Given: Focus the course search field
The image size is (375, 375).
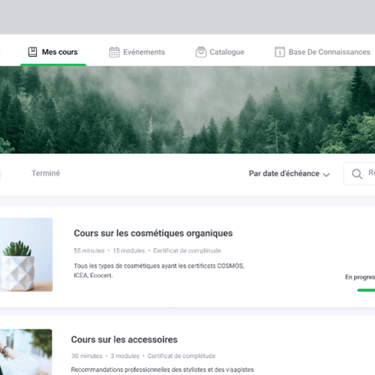Looking at the screenshot, I should pos(359,174).
